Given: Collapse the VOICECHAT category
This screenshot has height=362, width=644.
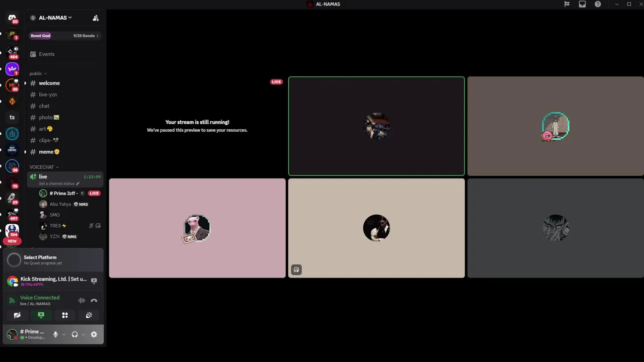Looking at the screenshot, I should (44, 167).
